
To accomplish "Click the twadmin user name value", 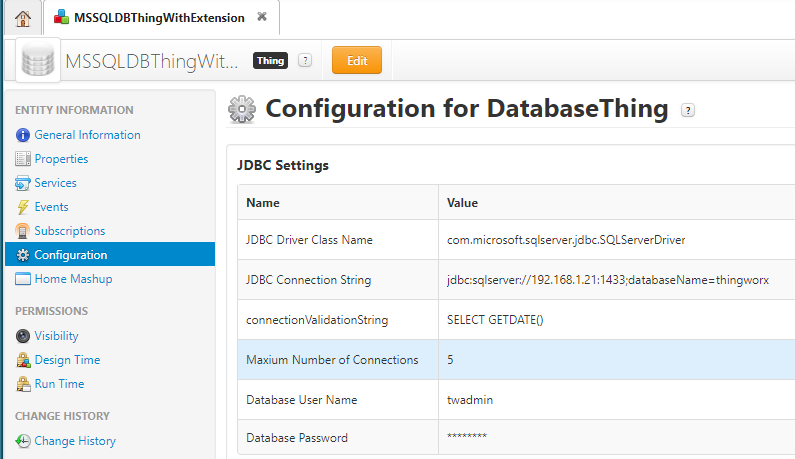I will pyautogui.click(x=469, y=400).
